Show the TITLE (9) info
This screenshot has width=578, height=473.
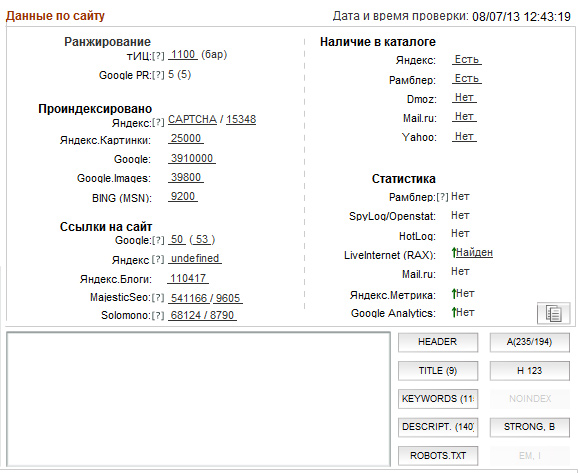[438, 371]
